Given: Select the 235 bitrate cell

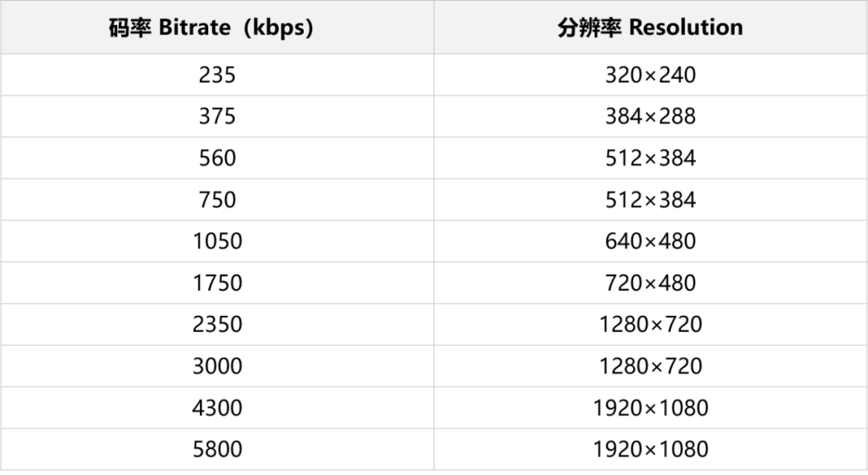Looking at the screenshot, I should (217, 75).
